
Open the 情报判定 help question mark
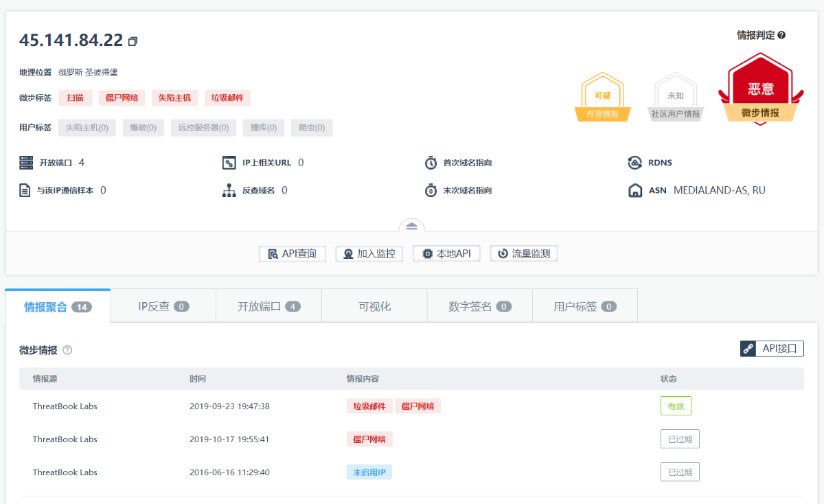[x=781, y=35]
